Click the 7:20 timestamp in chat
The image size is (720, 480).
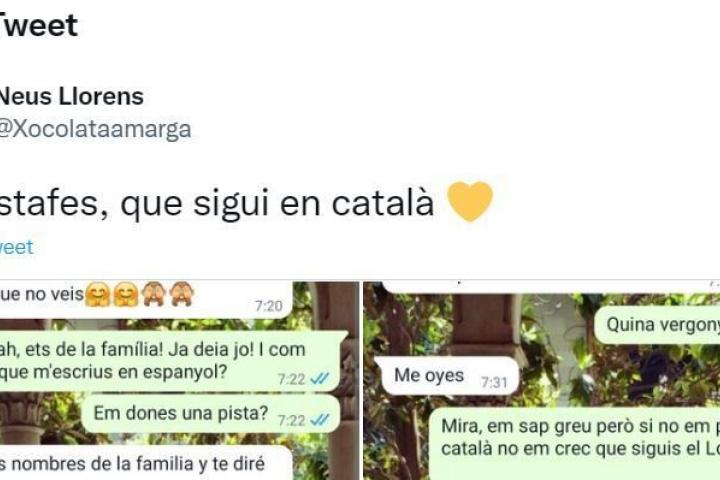[269, 306]
